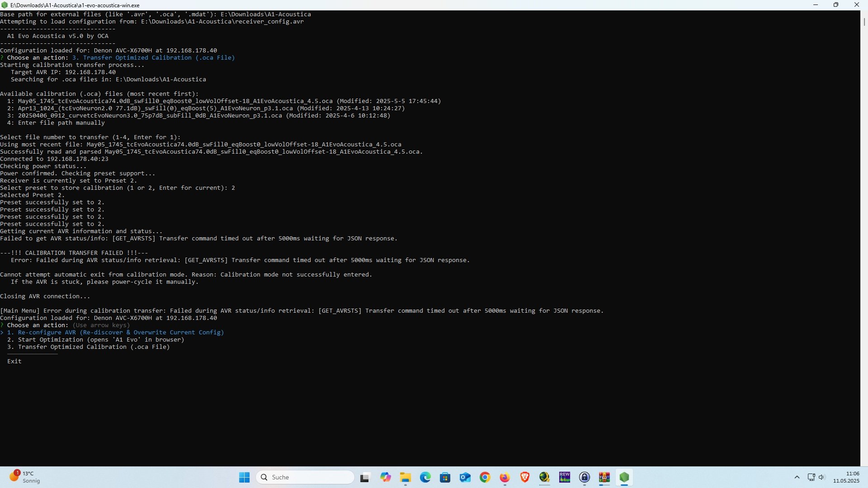Screen dimensions: 868x488
Task: Select the green A1 Evo Acoustica taskbar icon
Action: [x=624, y=477]
